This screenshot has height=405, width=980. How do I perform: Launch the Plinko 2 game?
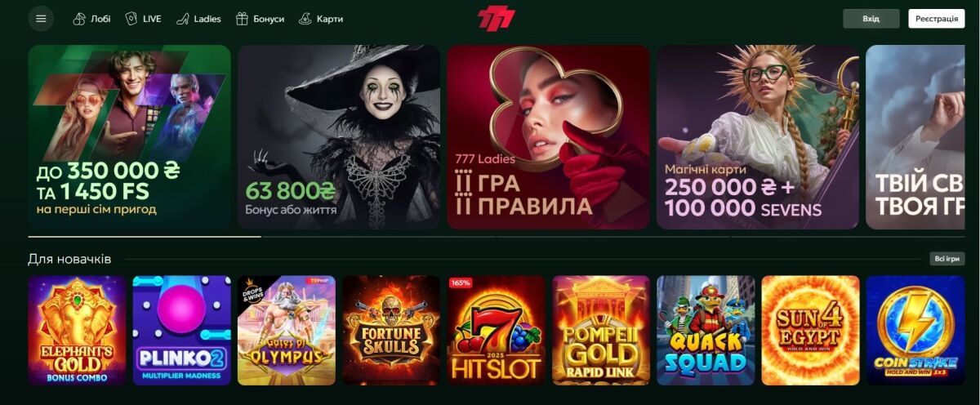click(x=182, y=330)
